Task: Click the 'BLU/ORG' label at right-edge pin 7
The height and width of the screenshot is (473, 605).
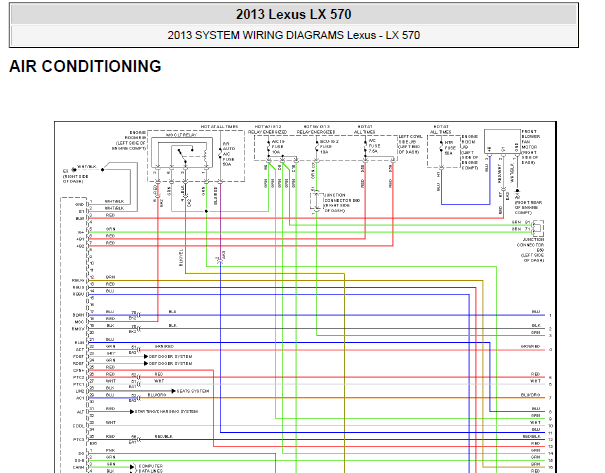Action: coord(531,395)
